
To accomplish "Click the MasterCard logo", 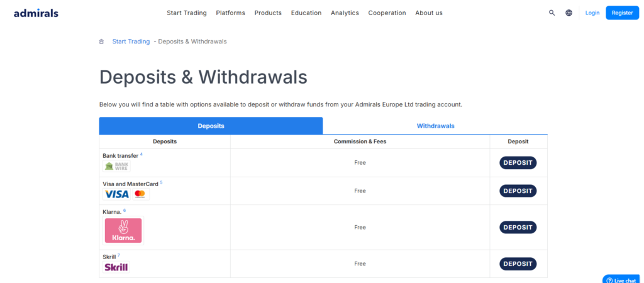I will coord(140,194).
